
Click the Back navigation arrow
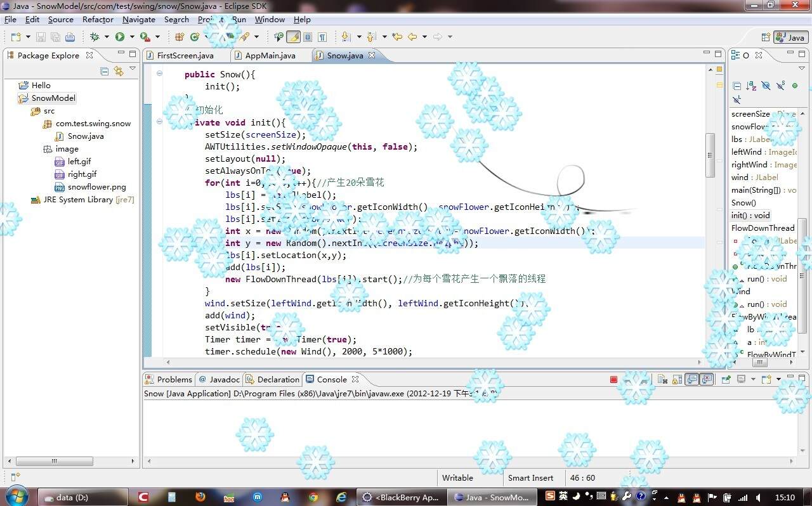[x=412, y=37]
